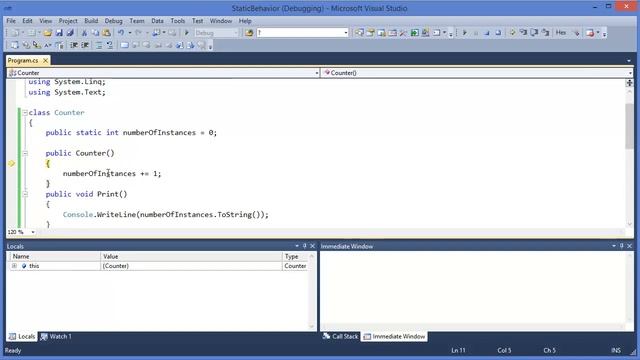This screenshot has width=640, height=360.
Task: Switch to the Call Stack tab
Action: pyautogui.click(x=340, y=337)
